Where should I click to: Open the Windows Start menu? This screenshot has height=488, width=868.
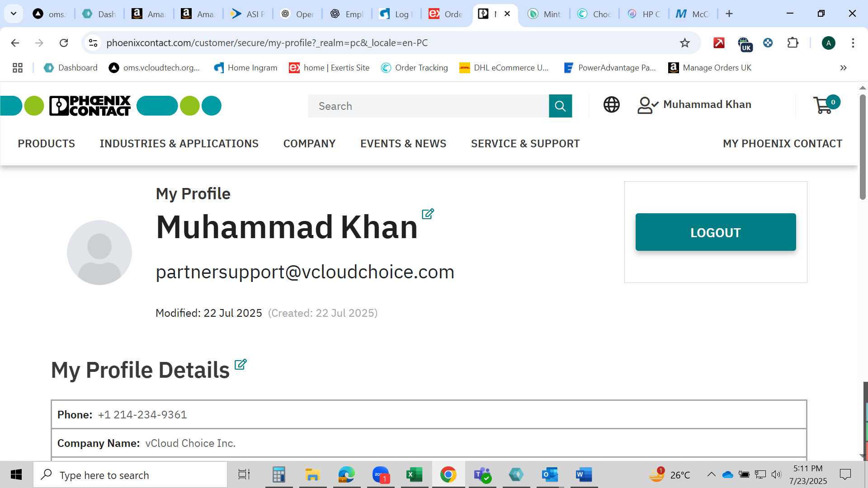[16, 475]
